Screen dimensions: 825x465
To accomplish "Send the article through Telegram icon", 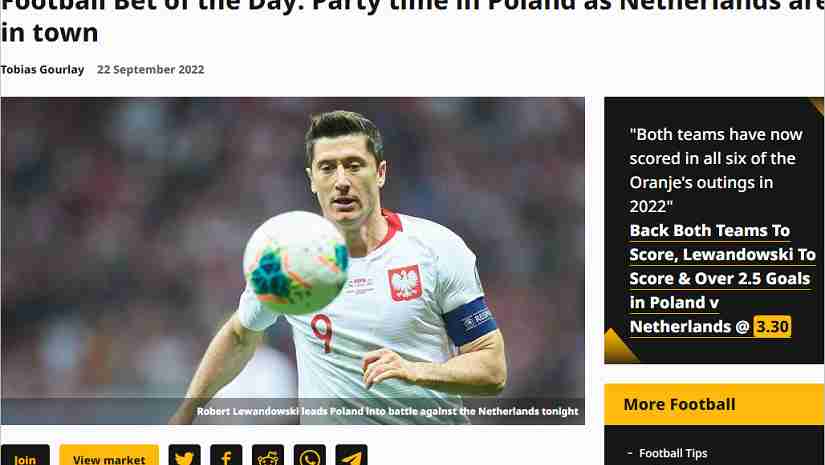I will pyautogui.click(x=351, y=456).
